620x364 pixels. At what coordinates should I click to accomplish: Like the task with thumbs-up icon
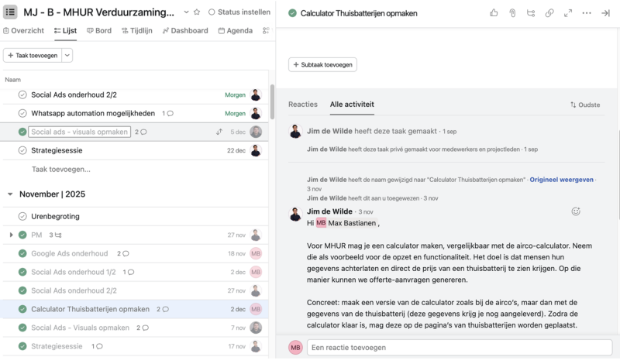tap(494, 13)
